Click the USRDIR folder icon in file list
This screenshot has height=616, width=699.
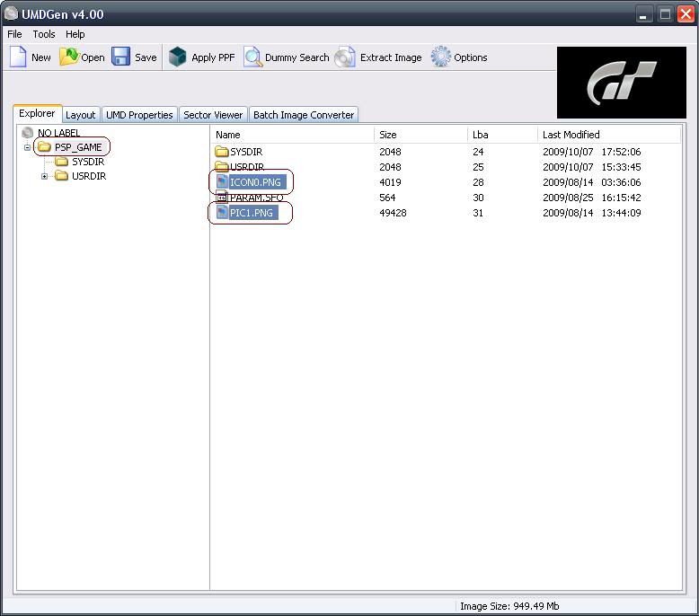tap(222, 167)
